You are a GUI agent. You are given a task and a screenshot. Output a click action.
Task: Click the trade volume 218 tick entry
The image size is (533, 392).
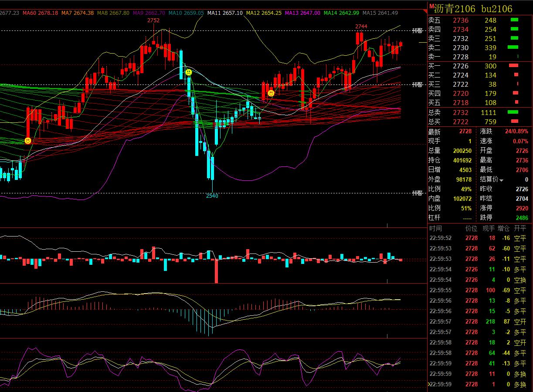(x=490, y=322)
